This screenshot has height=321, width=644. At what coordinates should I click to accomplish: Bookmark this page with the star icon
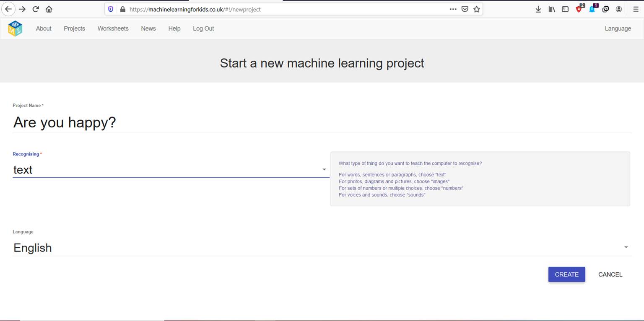(x=476, y=9)
